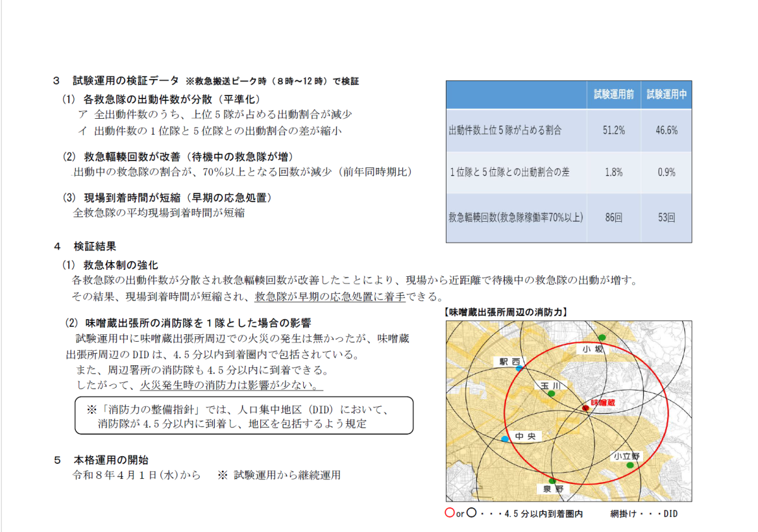The image size is (758, 532).
Task: Click the 消防力の整備指針 note box
Action: 244,416
